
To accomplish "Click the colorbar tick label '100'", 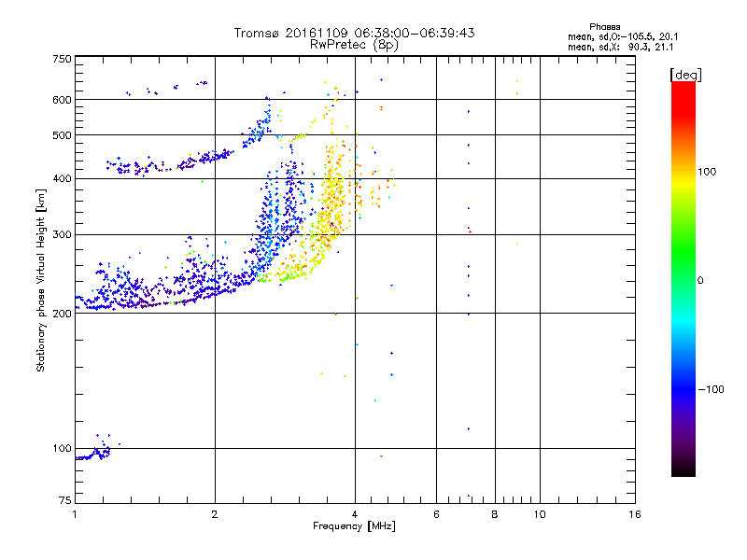I will [x=707, y=172].
